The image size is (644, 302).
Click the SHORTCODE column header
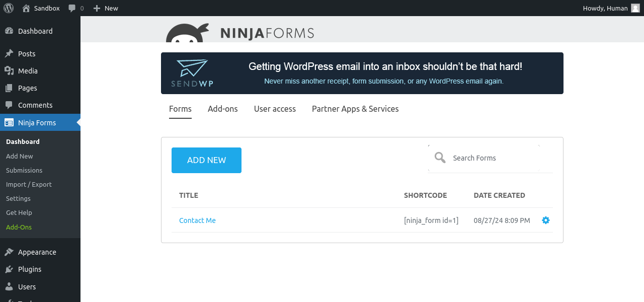[x=425, y=195]
